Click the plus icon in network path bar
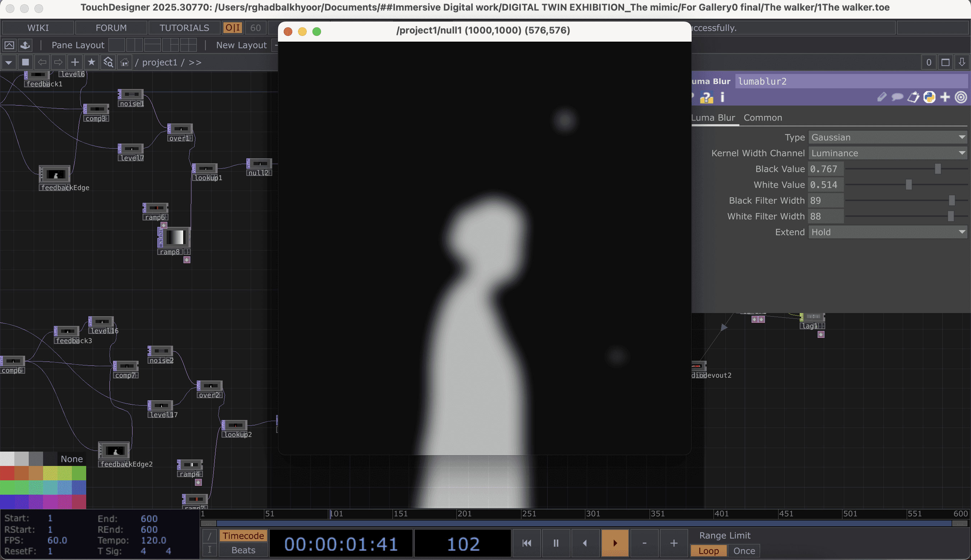The image size is (971, 560). [75, 62]
